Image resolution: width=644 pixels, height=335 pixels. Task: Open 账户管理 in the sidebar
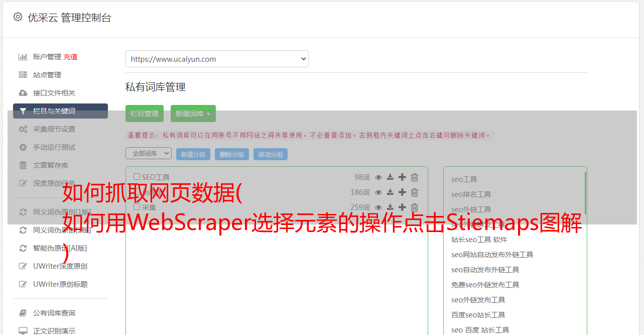(x=47, y=57)
